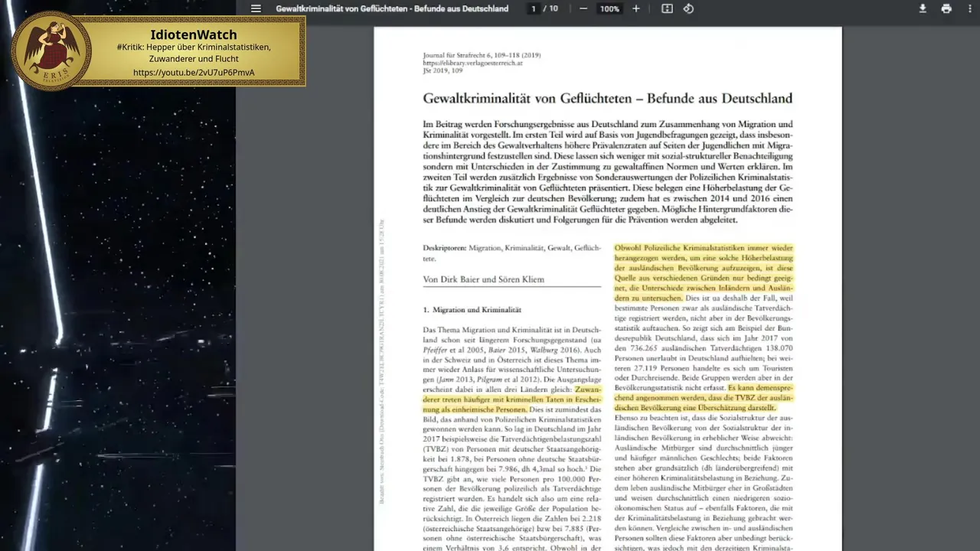Viewport: 980px width, 551px height.
Task: Rotate the document counterclockwise
Action: click(688, 8)
